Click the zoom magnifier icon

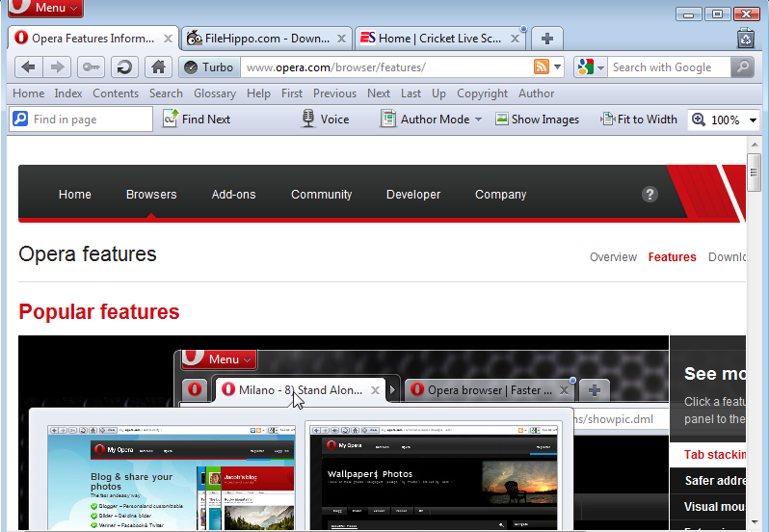tap(699, 120)
